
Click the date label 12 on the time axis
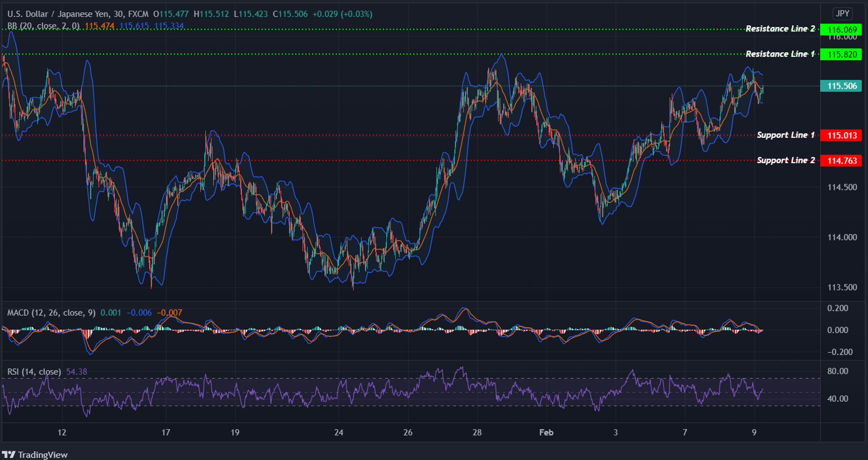tap(62, 432)
